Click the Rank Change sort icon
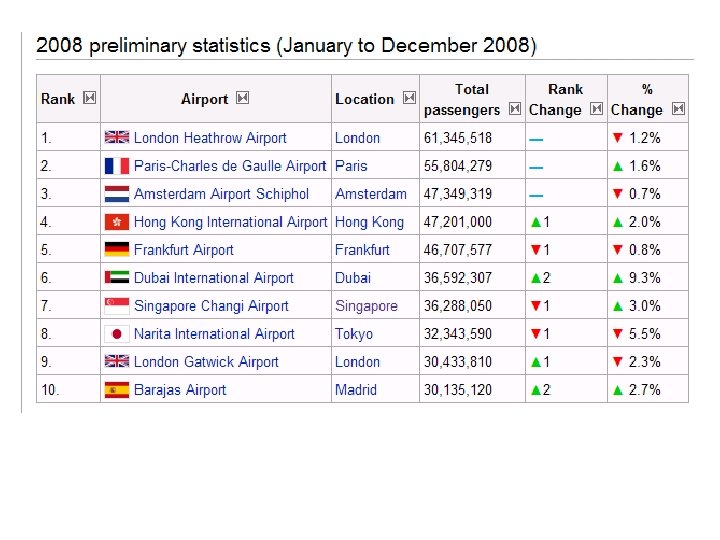Screen dimensions: 720x540 pyautogui.click(x=596, y=109)
